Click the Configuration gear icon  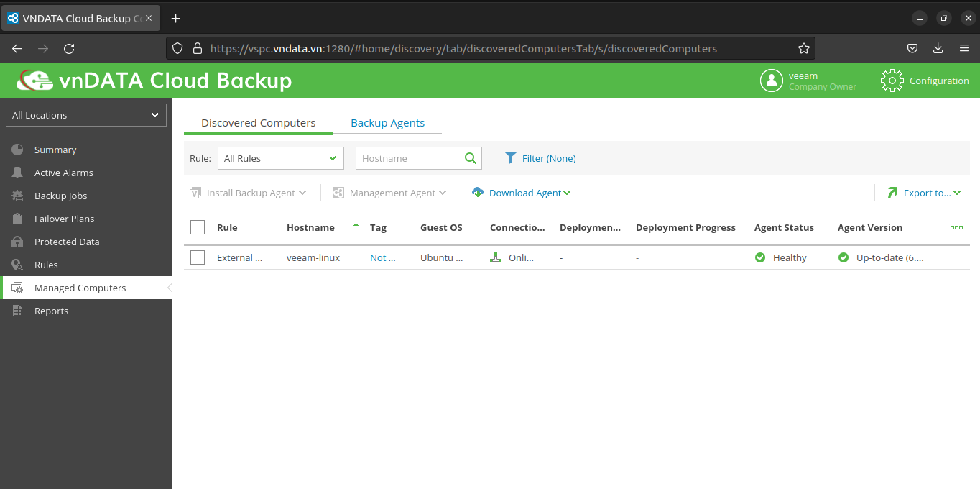[892, 81]
